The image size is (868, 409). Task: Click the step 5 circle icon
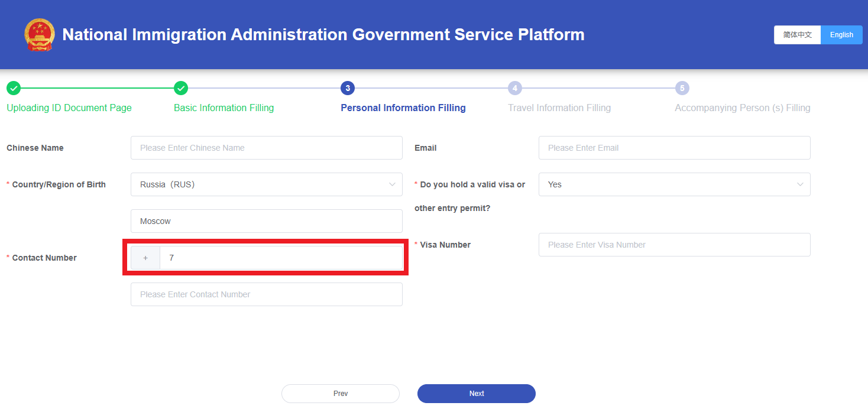click(x=682, y=89)
